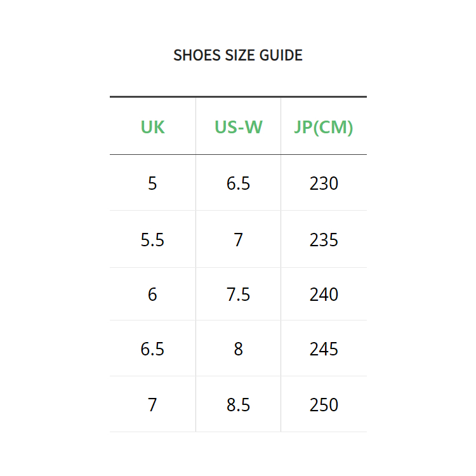Select the JP 230 cell
The height and width of the screenshot is (476, 476).
324,183
